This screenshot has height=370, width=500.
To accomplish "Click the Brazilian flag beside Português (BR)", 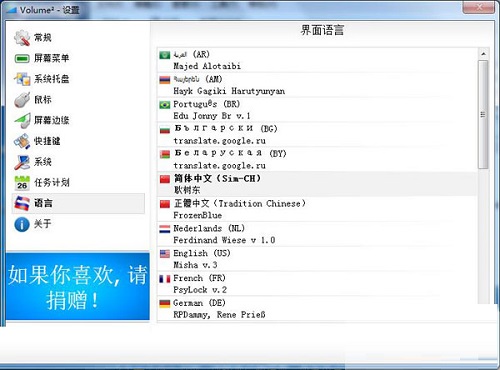I will point(165,105).
